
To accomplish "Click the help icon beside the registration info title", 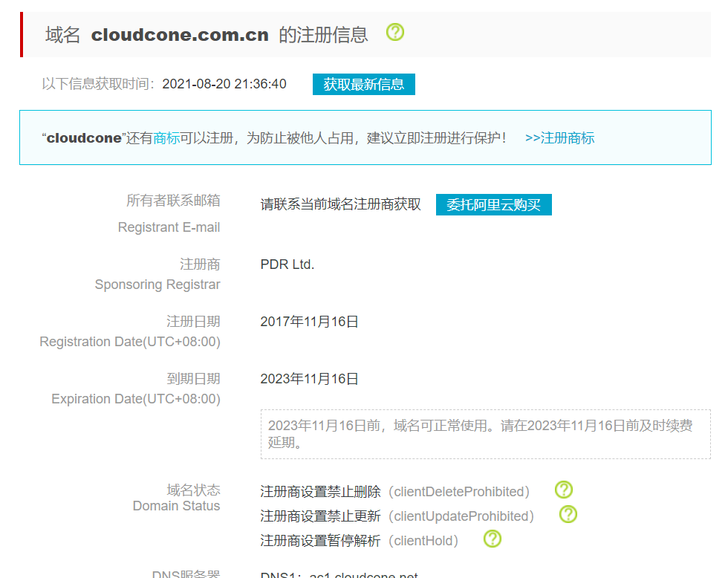I will [x=395, y=33].
